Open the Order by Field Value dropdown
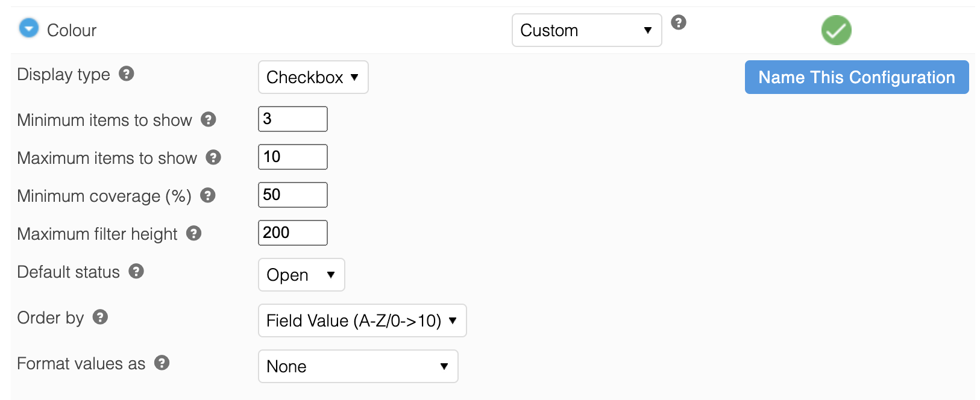This screenshot has height=400, width=980. (x=362, y=320)
